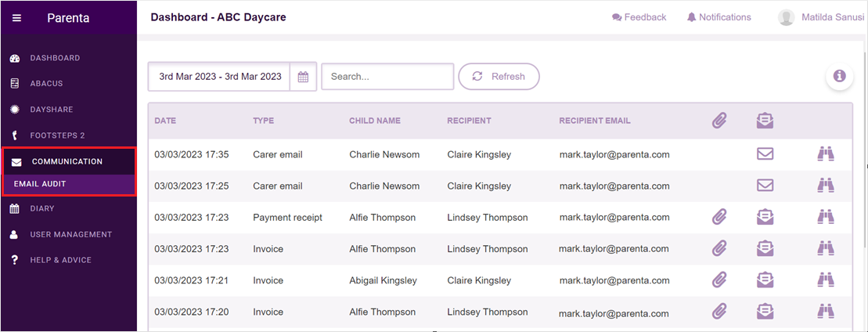Click opened-mail icon for 17:23 Invoice row

[765, 249]
